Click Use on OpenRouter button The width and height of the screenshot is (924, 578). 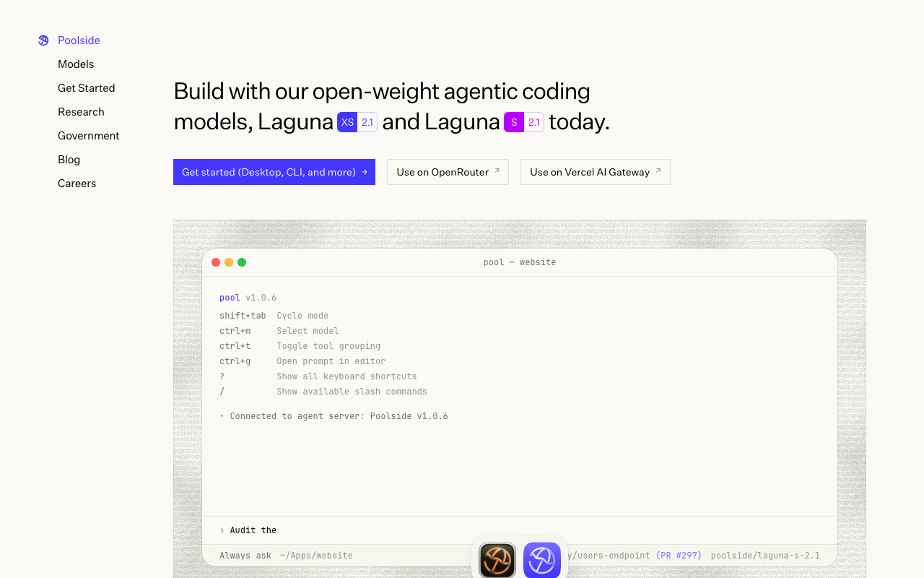pyautogui.click(x=448, y=172)
